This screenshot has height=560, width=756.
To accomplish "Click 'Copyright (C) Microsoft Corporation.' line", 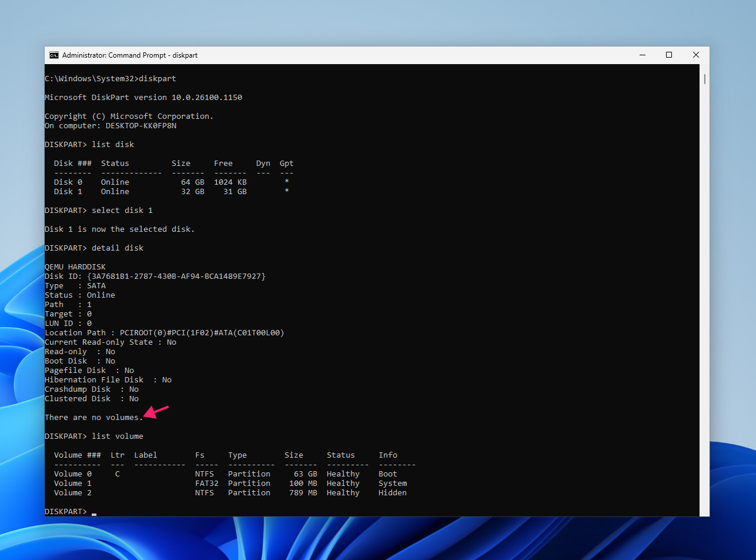I will click(x=129, y=116).
